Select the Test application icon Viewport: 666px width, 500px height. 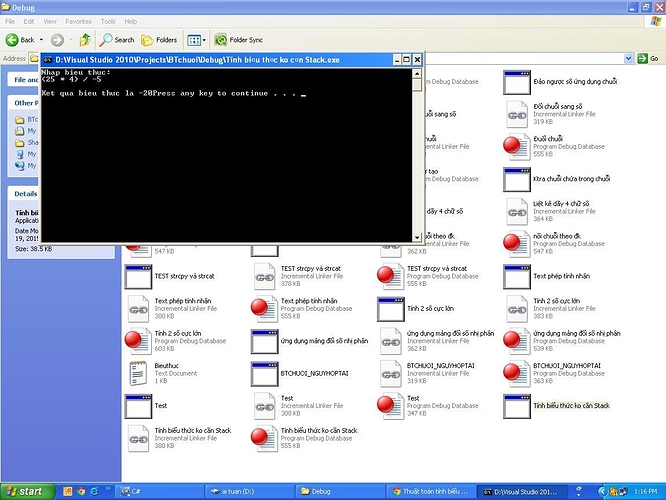(138, 406)
